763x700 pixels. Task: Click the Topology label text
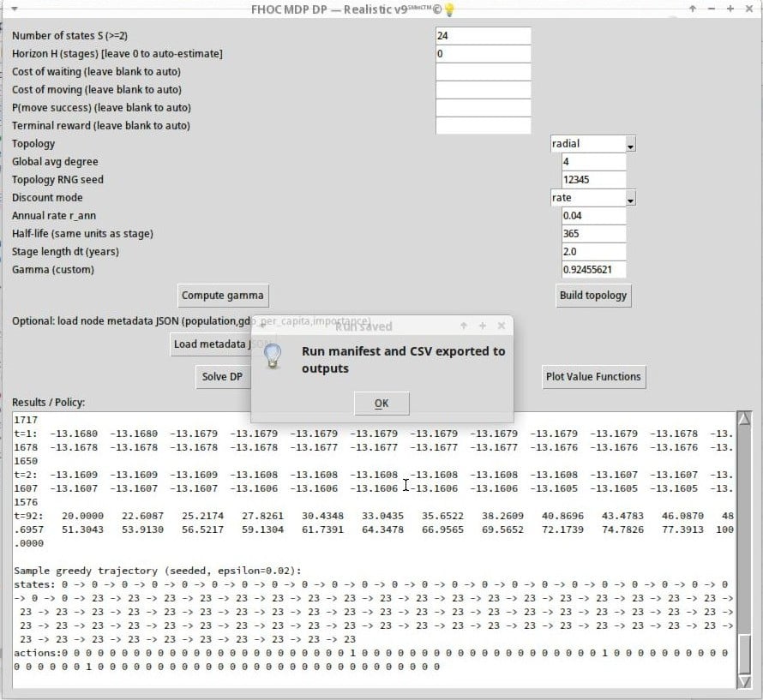33,144
